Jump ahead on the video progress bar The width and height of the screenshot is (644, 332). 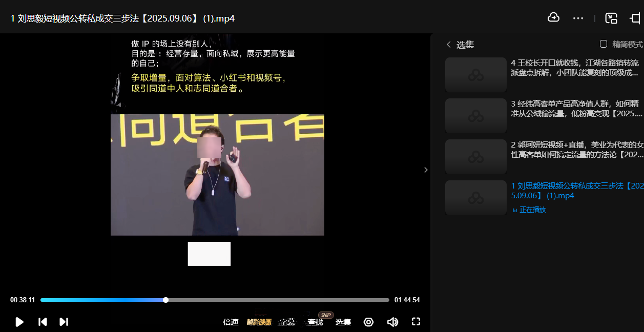[x=282, y=300]
